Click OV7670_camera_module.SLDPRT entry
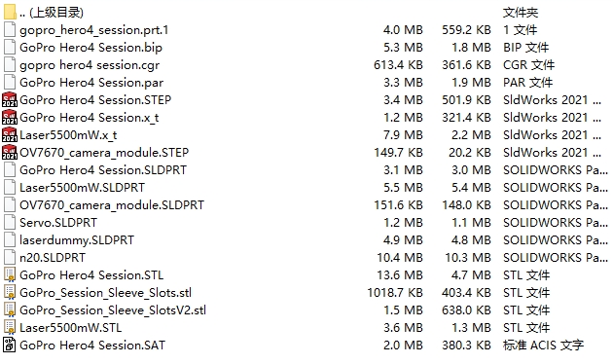Viewport: 613px width, 364px height. [x=112, y=205]
